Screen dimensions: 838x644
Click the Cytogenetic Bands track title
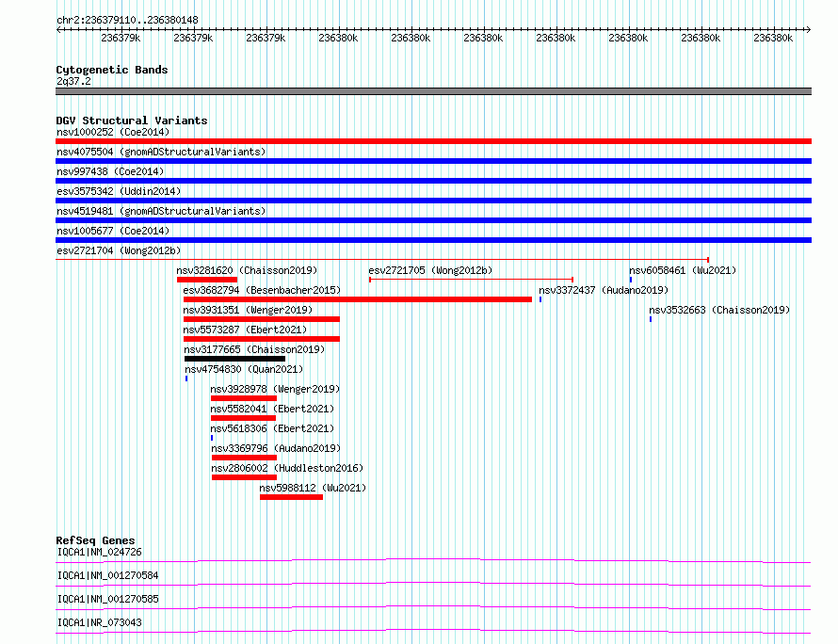tap(112, 70)
